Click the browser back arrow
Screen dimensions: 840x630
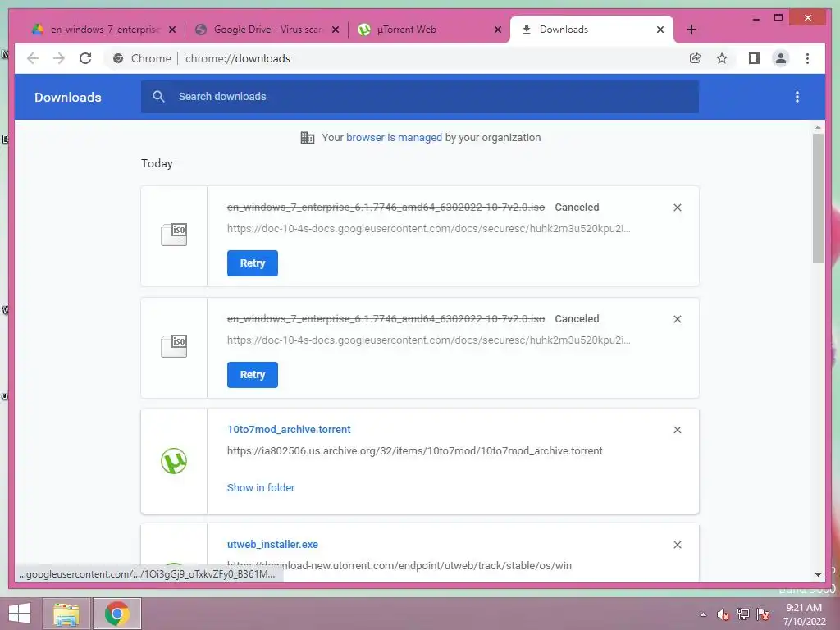click(33, 58)
